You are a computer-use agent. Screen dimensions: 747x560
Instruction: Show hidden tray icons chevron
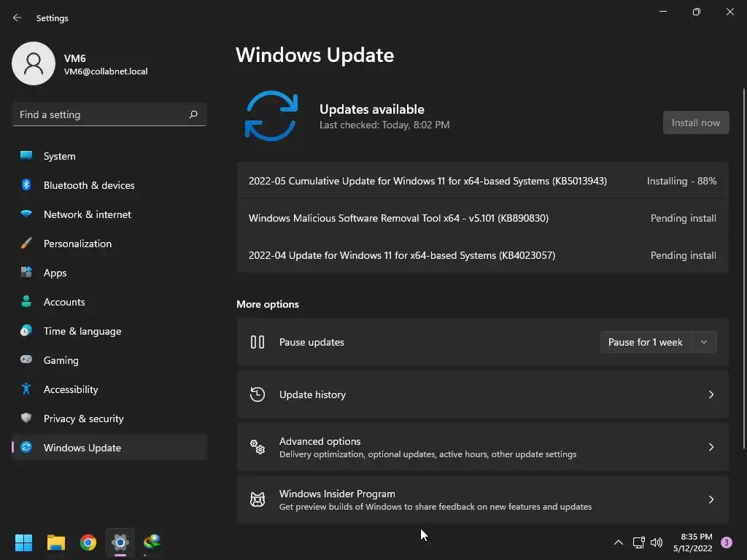click(x=619, y=542)
